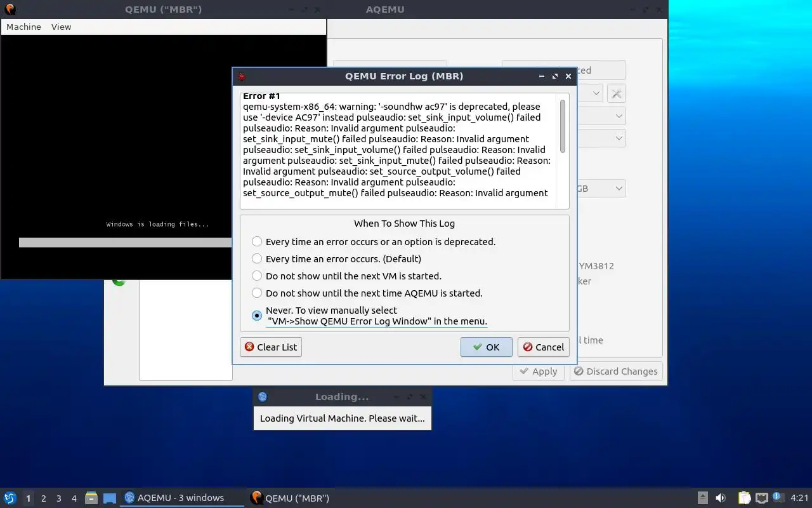Open the Machine menu in QEMU window
812x508 pixels.
point(23,27)
